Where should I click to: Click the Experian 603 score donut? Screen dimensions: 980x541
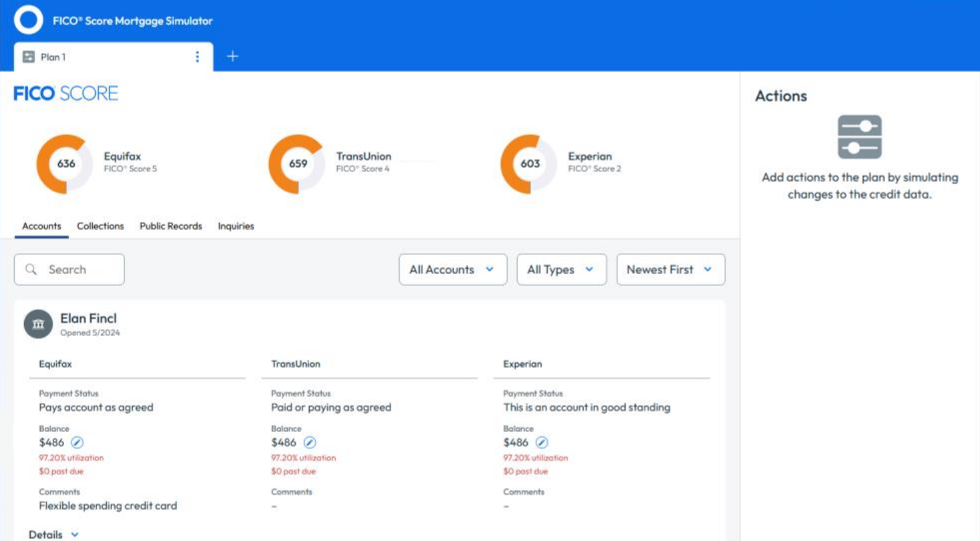530,164
